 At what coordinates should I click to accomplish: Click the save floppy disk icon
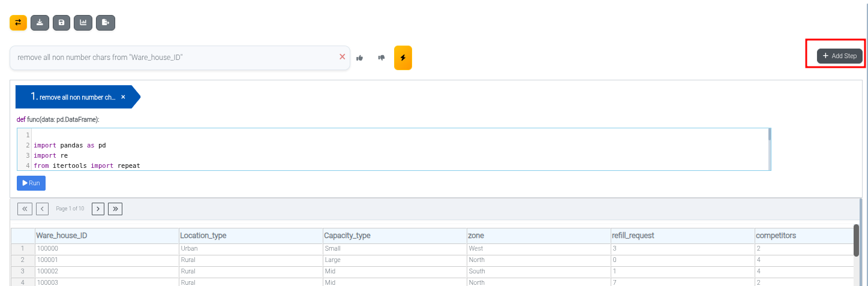point(61,23)
